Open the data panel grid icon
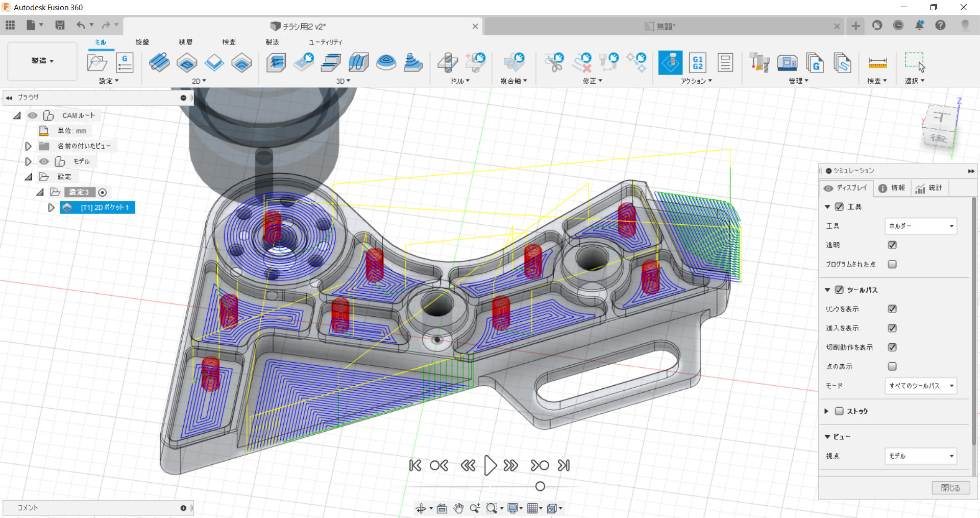The height and width of the screenshot is (518, 980). (x=10, y=25)
